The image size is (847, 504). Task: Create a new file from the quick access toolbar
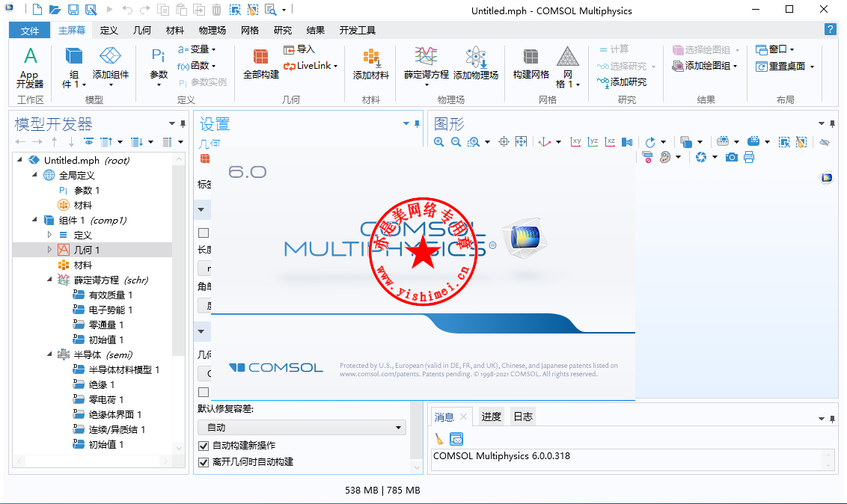pyautogui.click(x=37, y=10)
